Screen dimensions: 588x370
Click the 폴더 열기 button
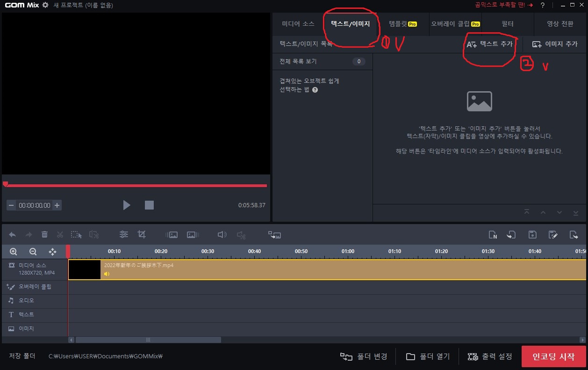tap(428, 356)
